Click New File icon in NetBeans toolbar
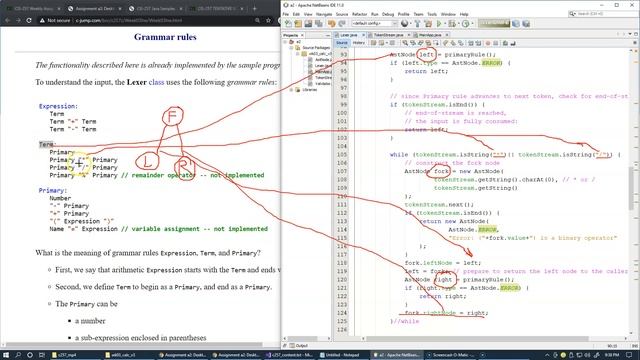The width and height of the screenshot is (640, 360). [x=288, y=24]
